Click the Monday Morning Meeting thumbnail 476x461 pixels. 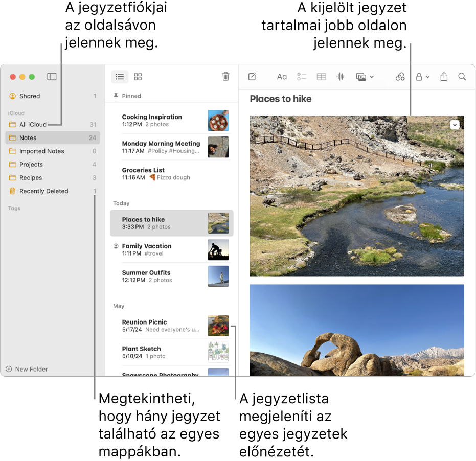pos(218,147)
